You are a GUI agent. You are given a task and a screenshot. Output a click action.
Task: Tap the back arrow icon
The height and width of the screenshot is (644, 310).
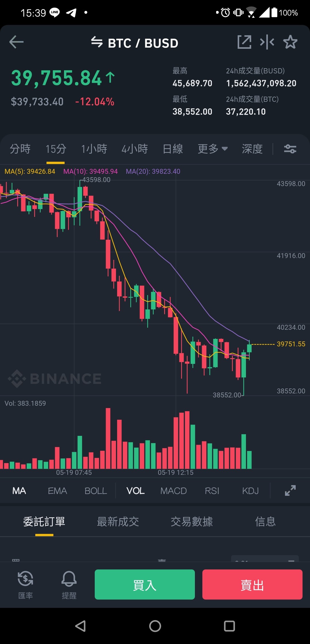[16, 42]
